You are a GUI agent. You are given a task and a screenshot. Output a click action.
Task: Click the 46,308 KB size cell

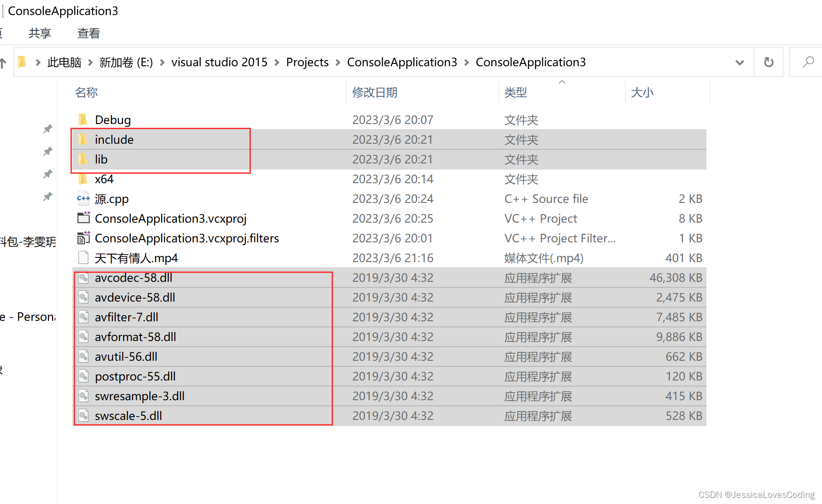[x=676, y=278]
